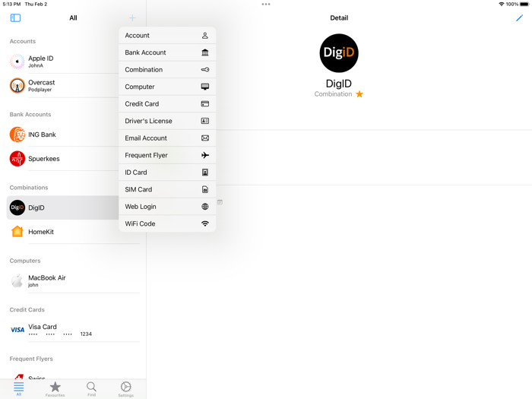Select the Email Account menu entry
532x399 pixels.
(167, 138)
